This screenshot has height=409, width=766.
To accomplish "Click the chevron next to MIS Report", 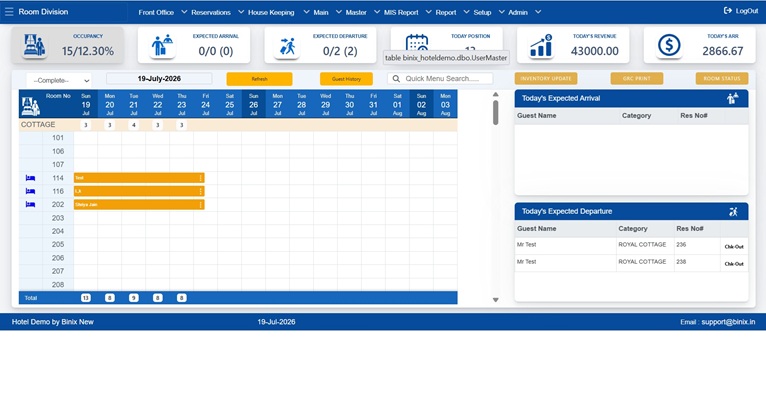I will pyautogui.click(x=428, y=12).
